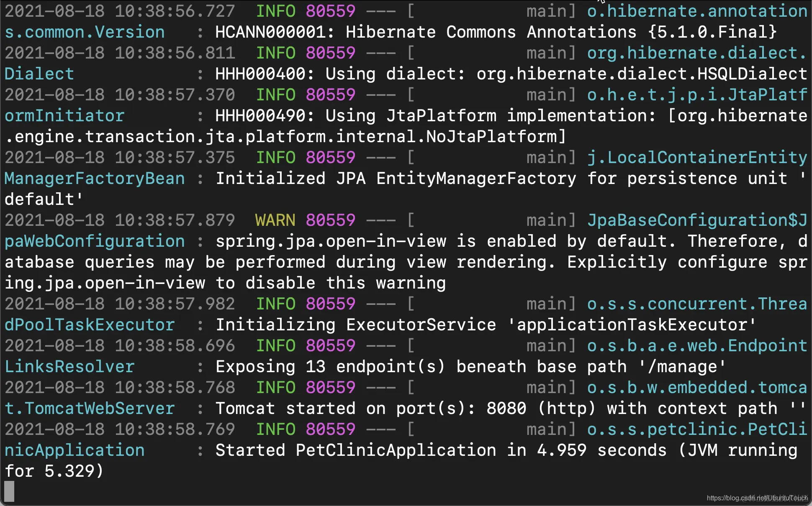812x506 pixels.
Task: Click the cyan 'nicApplication' logger name
Action: pos(75,450)
